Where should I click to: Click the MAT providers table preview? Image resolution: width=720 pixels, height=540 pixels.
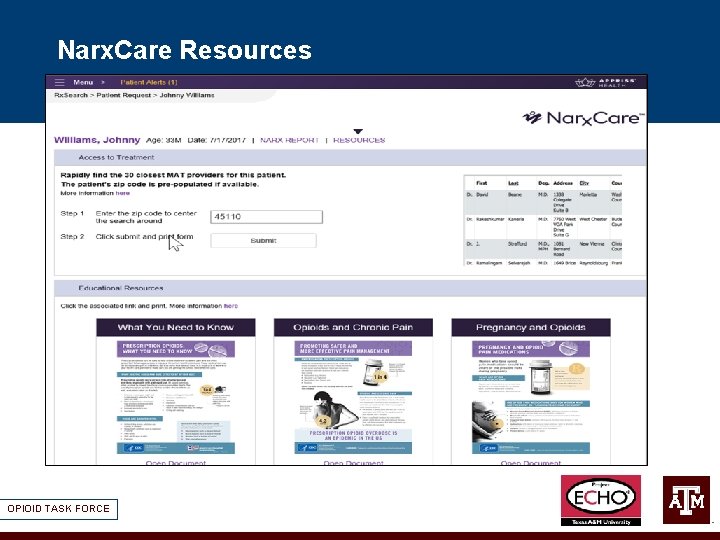(x=543, y=220)
